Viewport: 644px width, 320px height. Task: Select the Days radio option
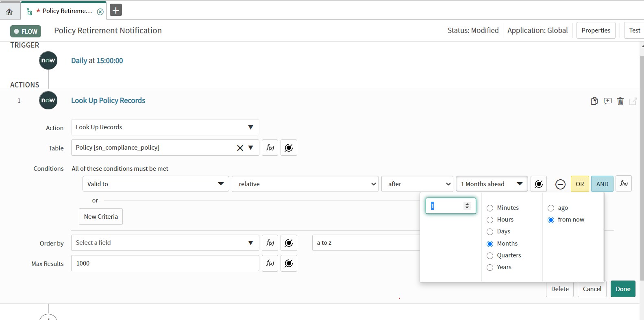coord(490,232)
